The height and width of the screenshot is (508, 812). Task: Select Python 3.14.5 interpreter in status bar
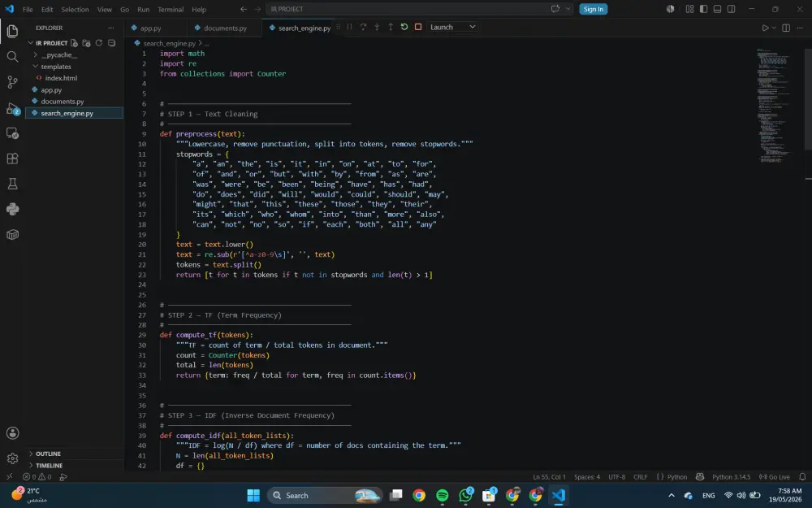pyautogui.click(x=731, y=477)
